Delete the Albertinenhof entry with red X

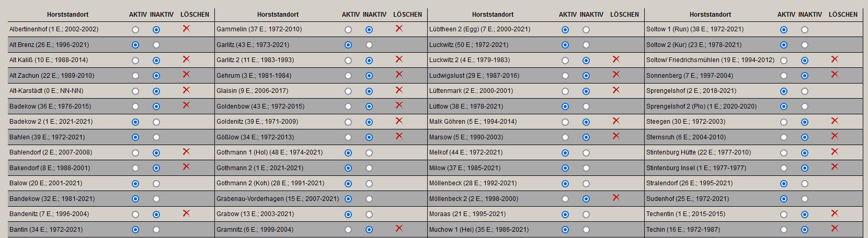coord(186,28)
